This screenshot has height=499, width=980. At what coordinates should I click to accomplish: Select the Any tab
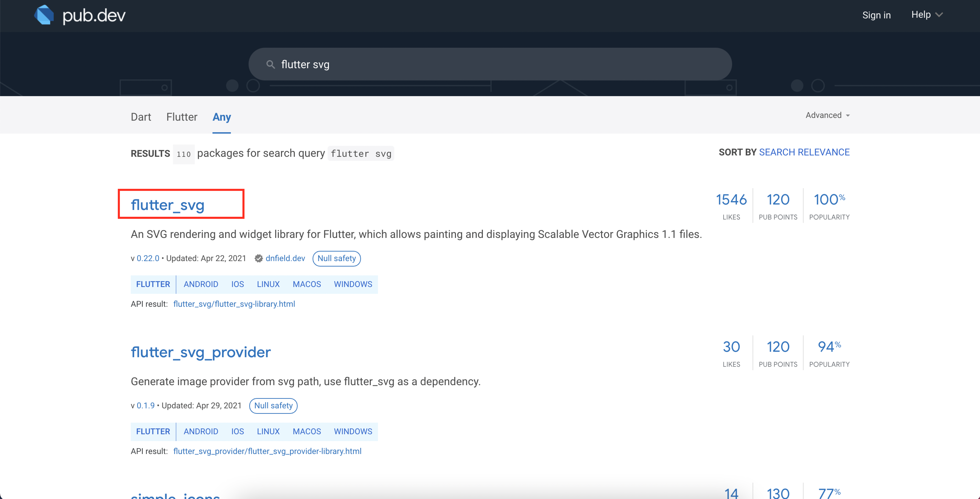[222, 117]
